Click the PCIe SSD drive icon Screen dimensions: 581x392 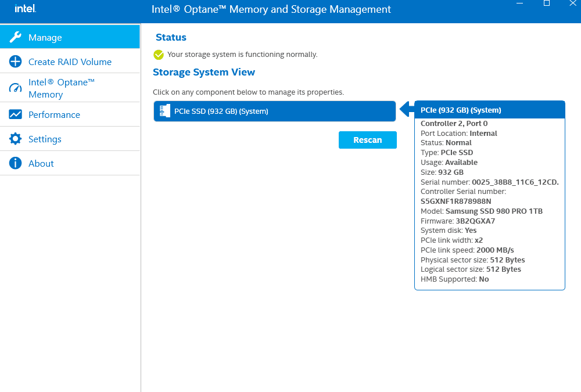click(x=164, y=111)
